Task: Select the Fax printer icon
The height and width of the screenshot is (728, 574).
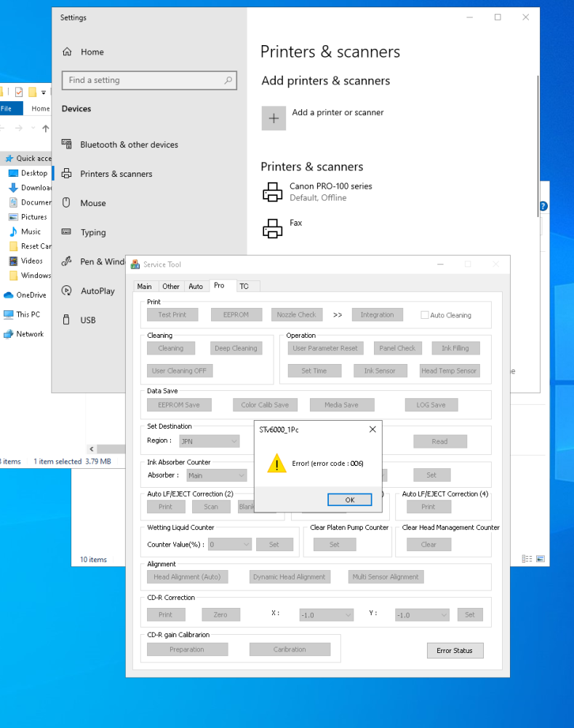Action: click(x=272, y=229)
